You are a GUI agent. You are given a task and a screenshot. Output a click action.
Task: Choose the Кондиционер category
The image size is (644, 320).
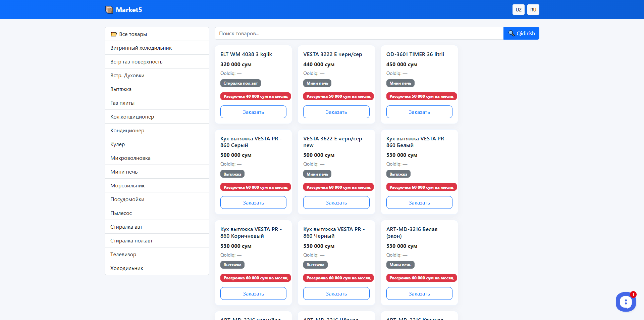(x=127, y=131)
